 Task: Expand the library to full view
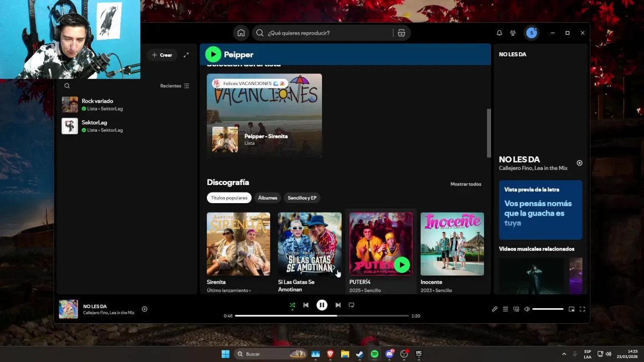point(186,55)
